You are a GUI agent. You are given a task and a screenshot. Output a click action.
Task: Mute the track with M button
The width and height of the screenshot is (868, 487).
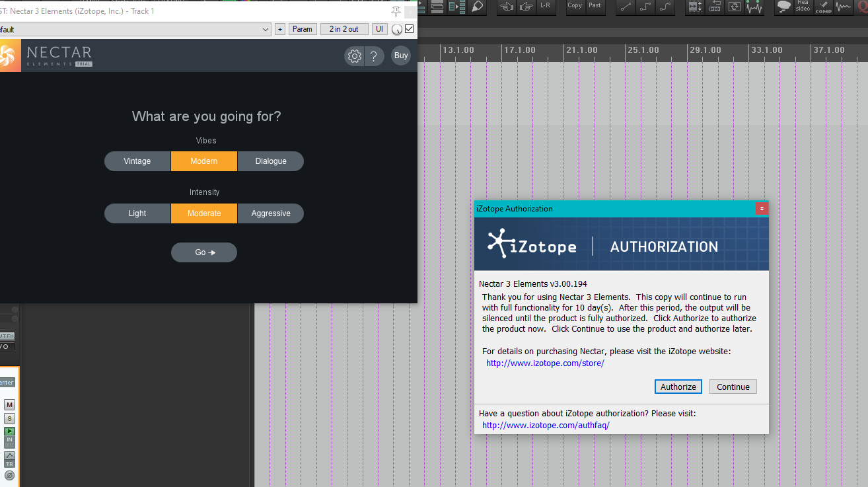(x=9, y=404)
